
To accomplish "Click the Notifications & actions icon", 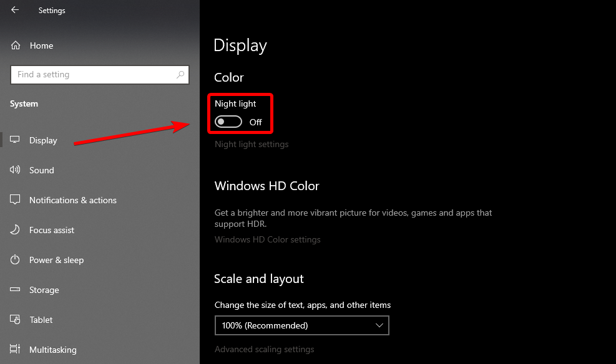I will tap(15, 199).
